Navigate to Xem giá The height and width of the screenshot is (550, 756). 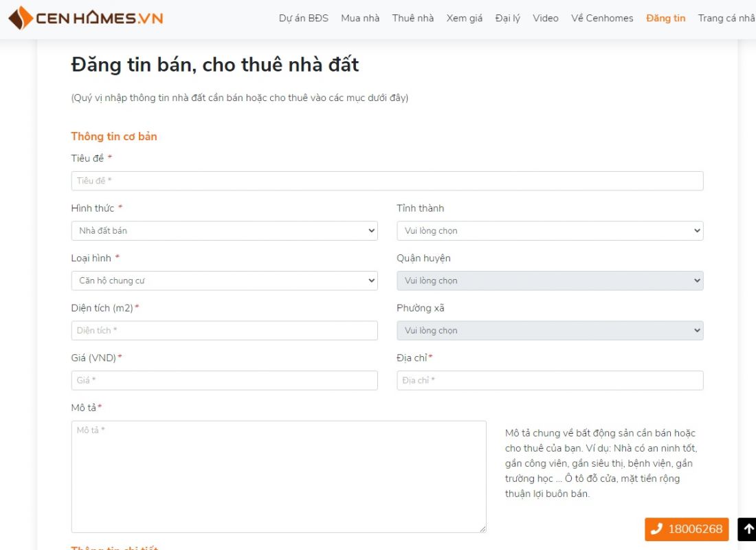(x=465, y=19)
